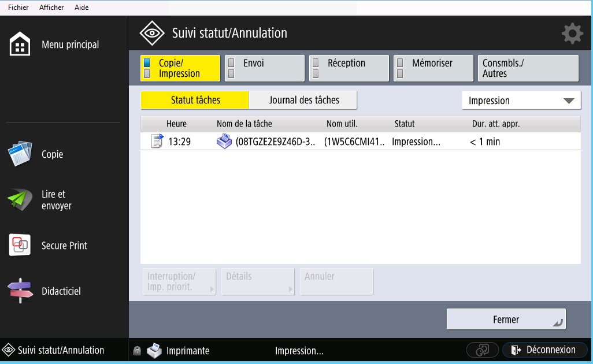Click the eye icon in bottom status bar

pos(9,350)
